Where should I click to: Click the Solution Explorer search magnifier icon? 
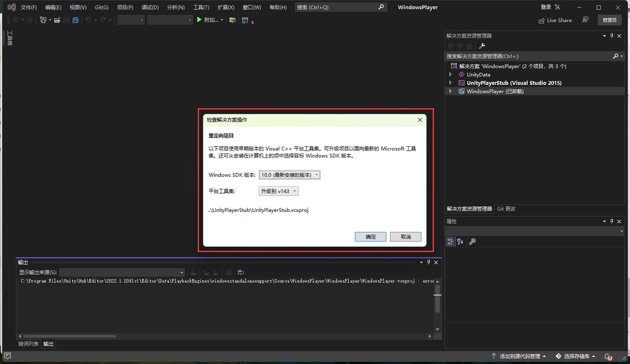[x=616, y=56]
